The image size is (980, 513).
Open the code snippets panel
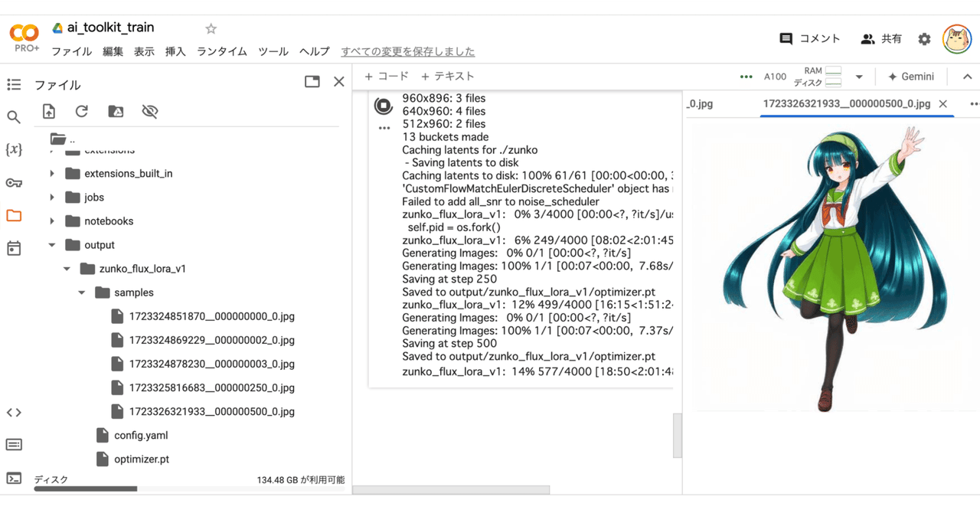(14, 412)
